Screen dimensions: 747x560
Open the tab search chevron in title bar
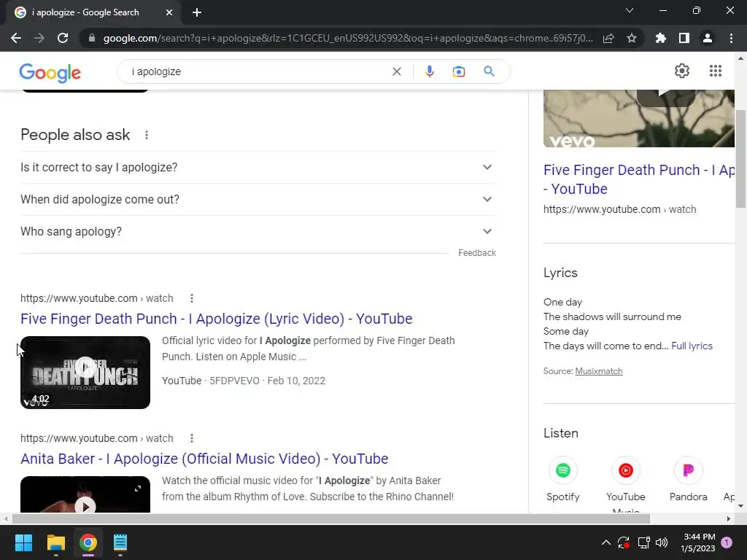630,10
